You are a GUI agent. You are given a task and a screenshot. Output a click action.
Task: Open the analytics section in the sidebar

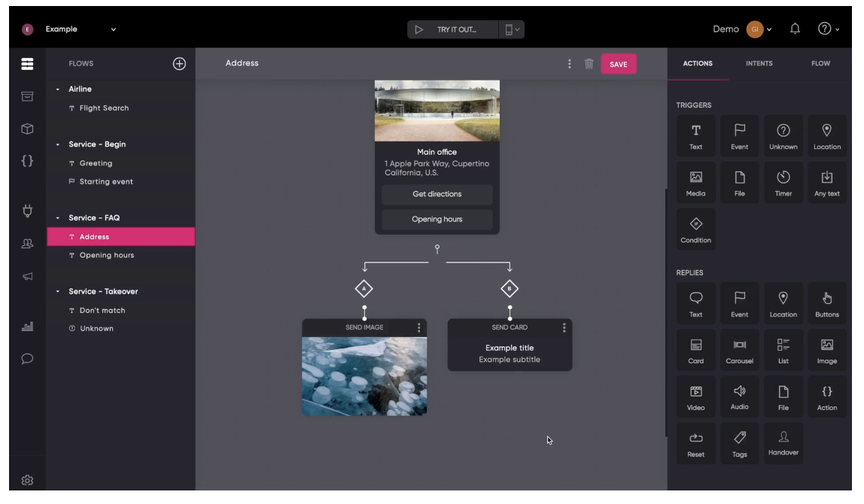(x=27, y=326)
